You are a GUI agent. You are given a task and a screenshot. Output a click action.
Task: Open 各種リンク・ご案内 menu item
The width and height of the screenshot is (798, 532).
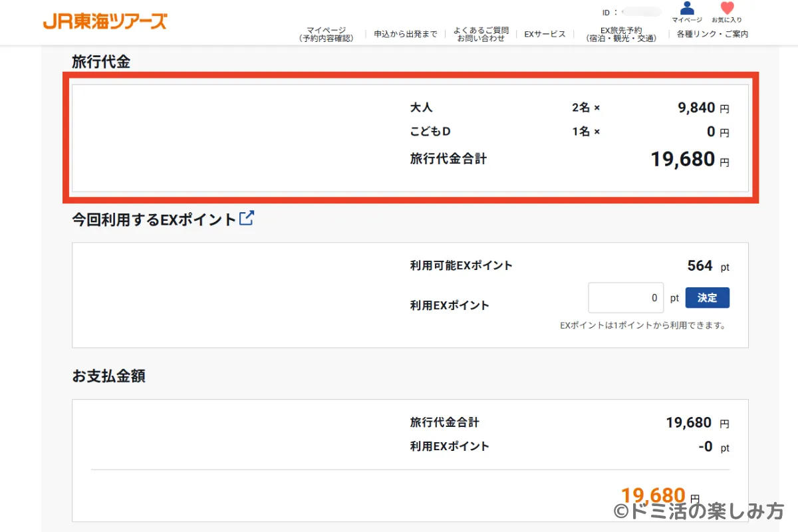pyautogui.click(x=712, y=34)
